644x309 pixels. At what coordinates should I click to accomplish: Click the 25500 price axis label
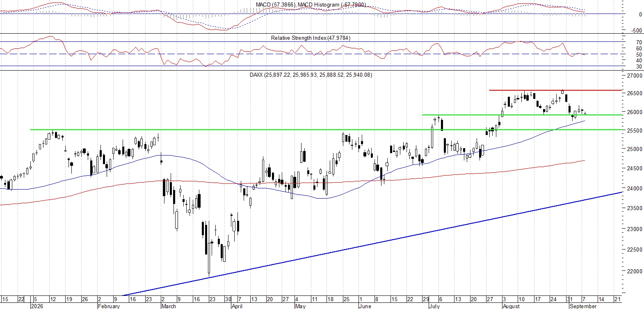pyautogui.click(x=635, y=130)
